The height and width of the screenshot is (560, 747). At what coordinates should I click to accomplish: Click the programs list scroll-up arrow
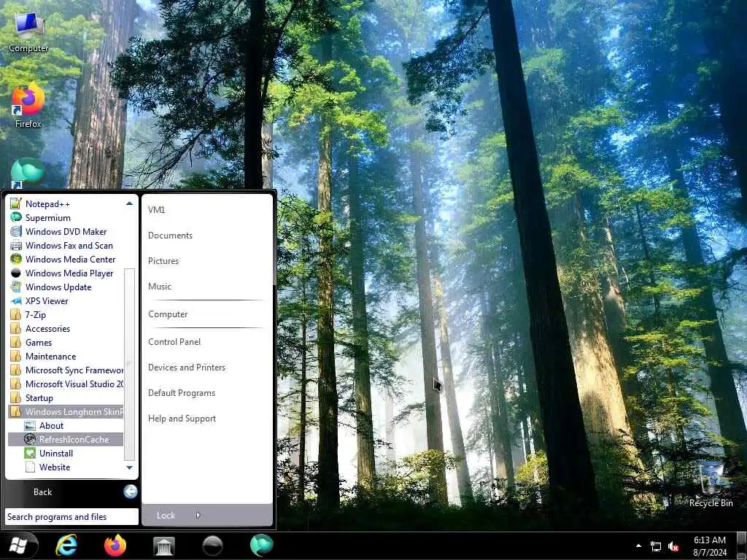[x=129, y=204]
